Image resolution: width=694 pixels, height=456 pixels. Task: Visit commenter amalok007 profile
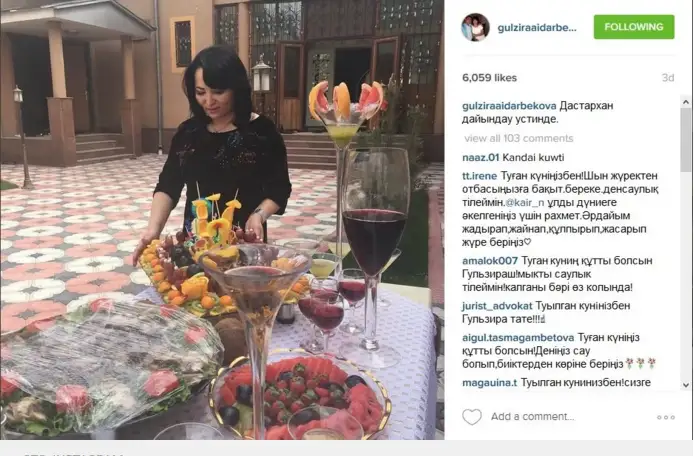tap(490, 261)
